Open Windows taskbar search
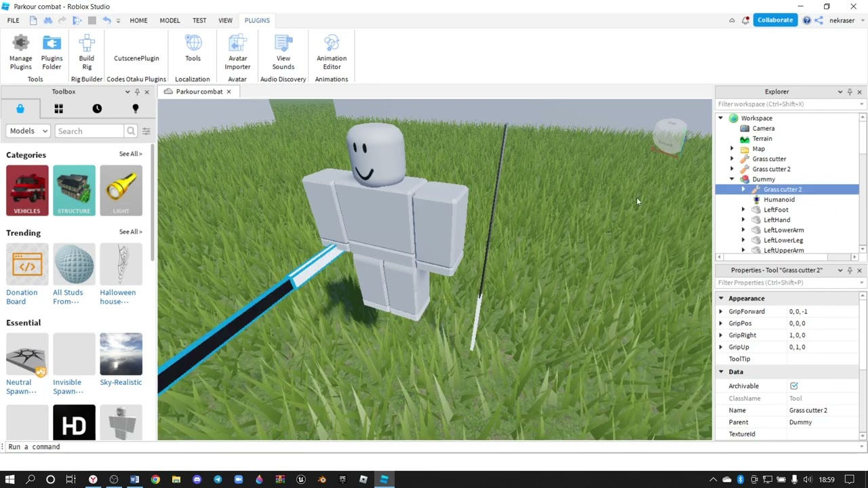Image resolution: width=868 pixels, height=488 pixels. (31, 479)
